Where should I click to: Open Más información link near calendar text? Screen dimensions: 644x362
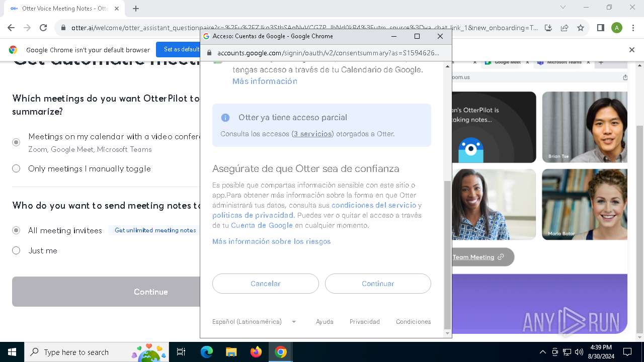point(265,81)
